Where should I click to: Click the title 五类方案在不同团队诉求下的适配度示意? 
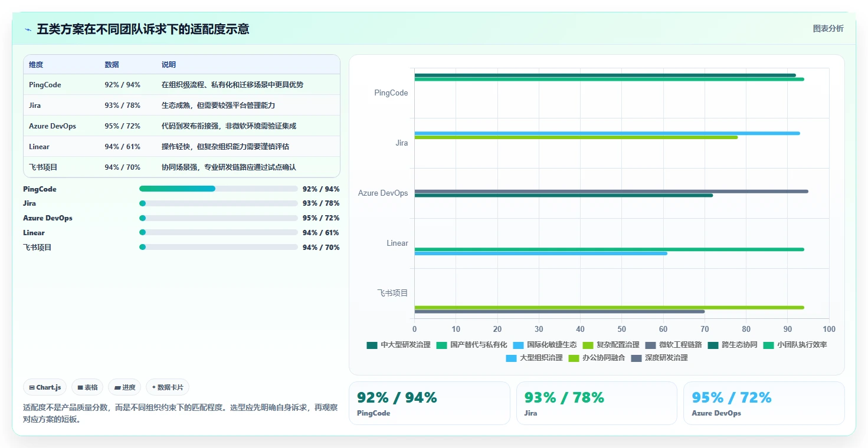(143, 29)
